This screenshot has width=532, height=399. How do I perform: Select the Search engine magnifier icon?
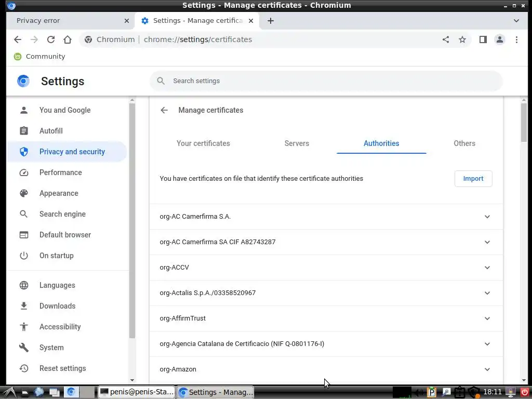(x=24, y=214)
